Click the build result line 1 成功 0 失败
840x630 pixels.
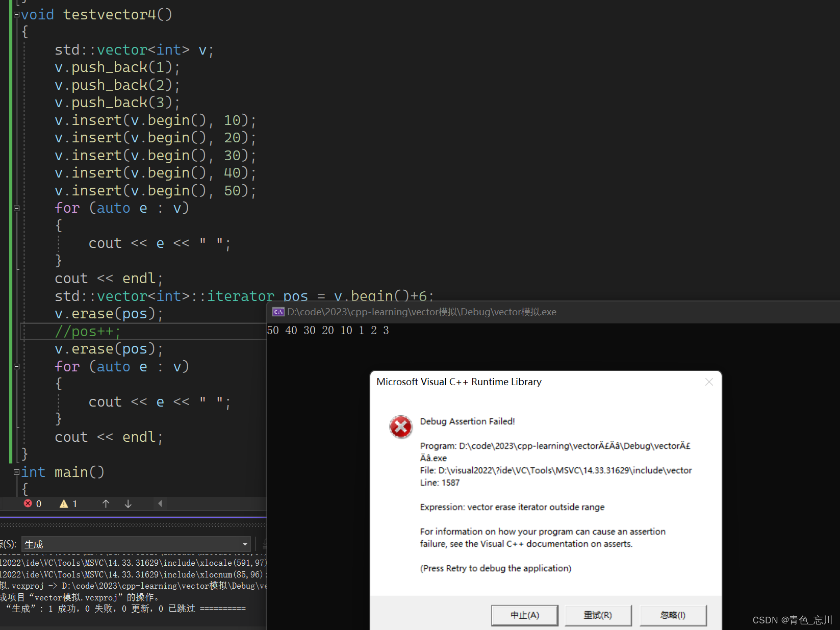pyautogui.click(x=126, y=609)
